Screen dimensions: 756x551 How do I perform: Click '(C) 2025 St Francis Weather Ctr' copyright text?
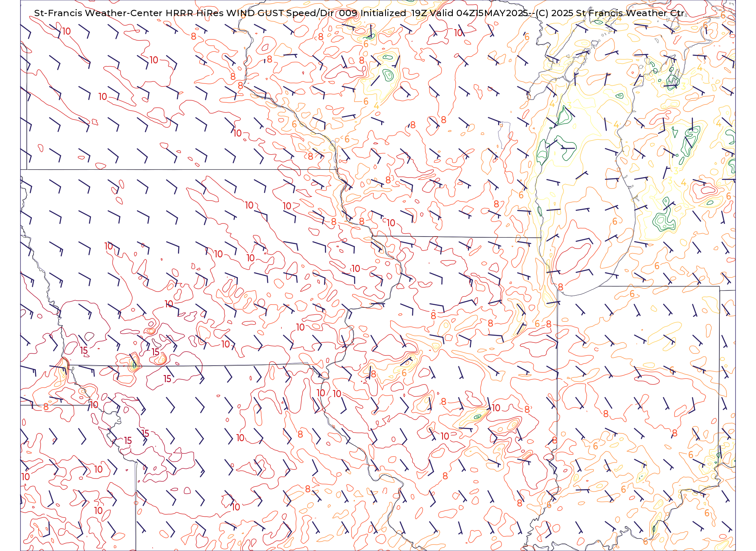pyautogui.click(x=610, y=13)
